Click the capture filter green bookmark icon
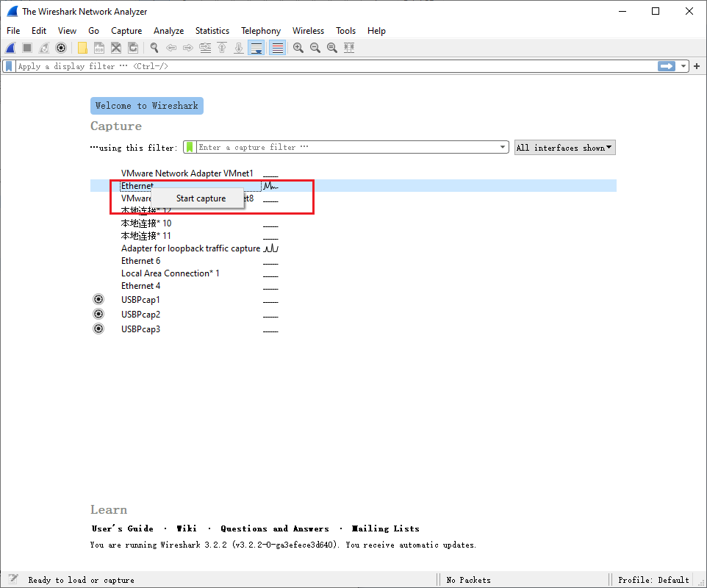Screen dimensions: 707x588 click(190, 147)
